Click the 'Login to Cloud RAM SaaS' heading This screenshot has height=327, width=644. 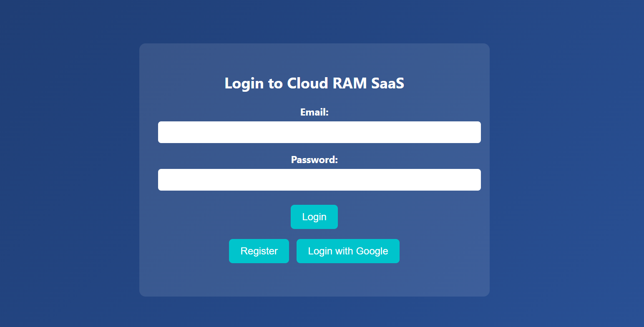tap(314, 83)
